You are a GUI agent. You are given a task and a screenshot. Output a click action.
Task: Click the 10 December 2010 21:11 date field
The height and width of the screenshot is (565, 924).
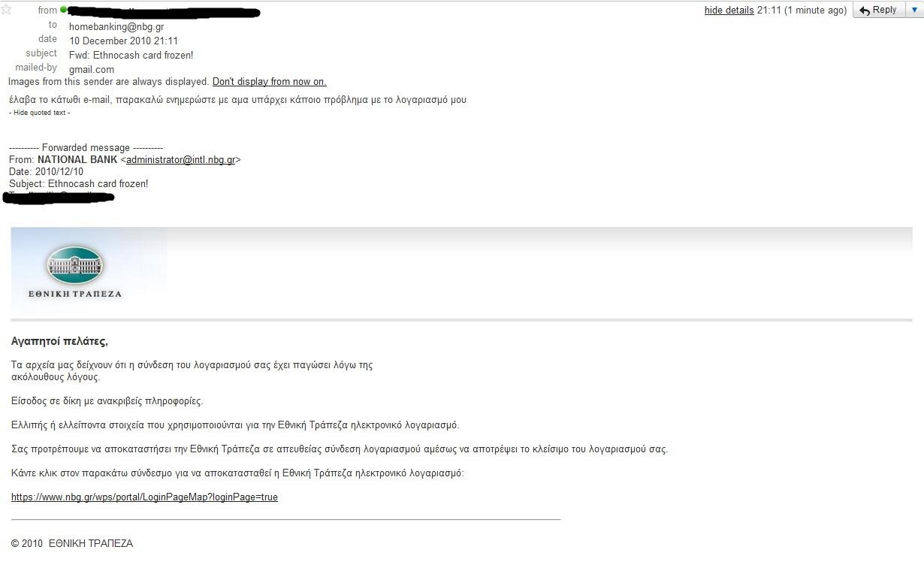(x=124, y=41)
